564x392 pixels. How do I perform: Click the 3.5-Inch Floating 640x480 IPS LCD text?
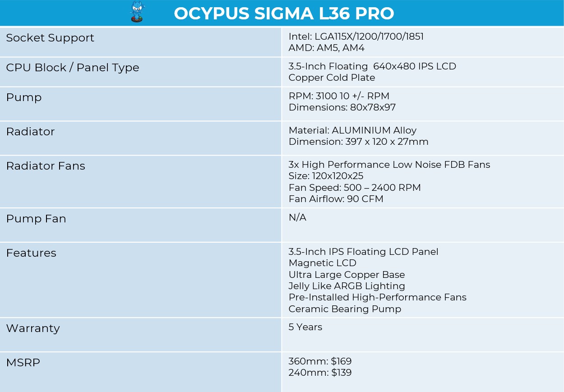[x=372, y=66]
